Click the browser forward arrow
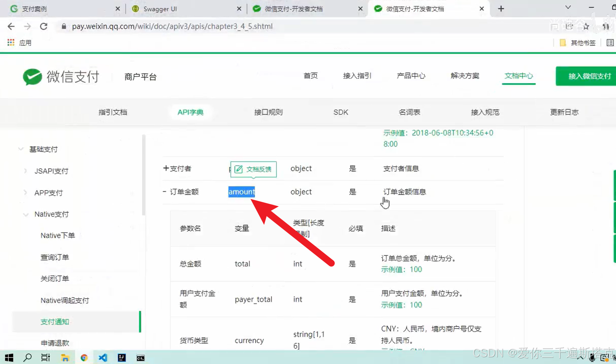Screen dimensions: 616x364 [x=27, y=26]
